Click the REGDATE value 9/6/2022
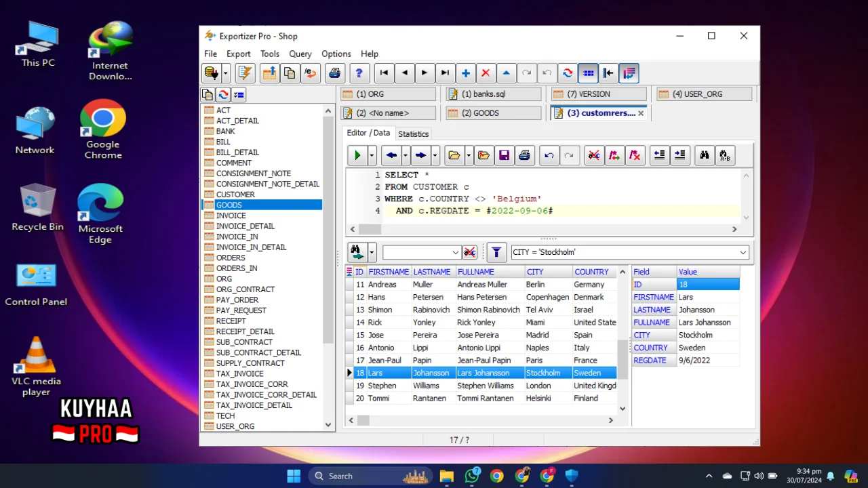The image size is (868, 488). [x=708, y=361]
